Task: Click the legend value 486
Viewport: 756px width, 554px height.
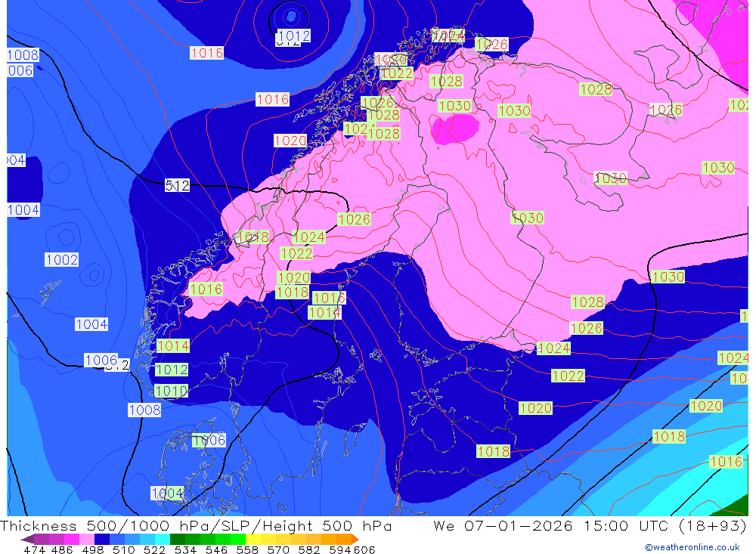Action: [x=62, y=549]
